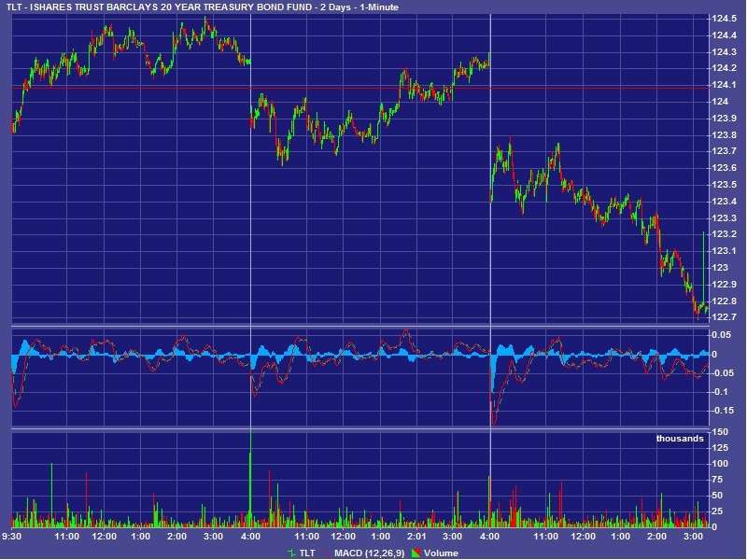This screenshot has height=560, width=747.
Task: Click the 9:30 time axis label
Action: [11, 537]
